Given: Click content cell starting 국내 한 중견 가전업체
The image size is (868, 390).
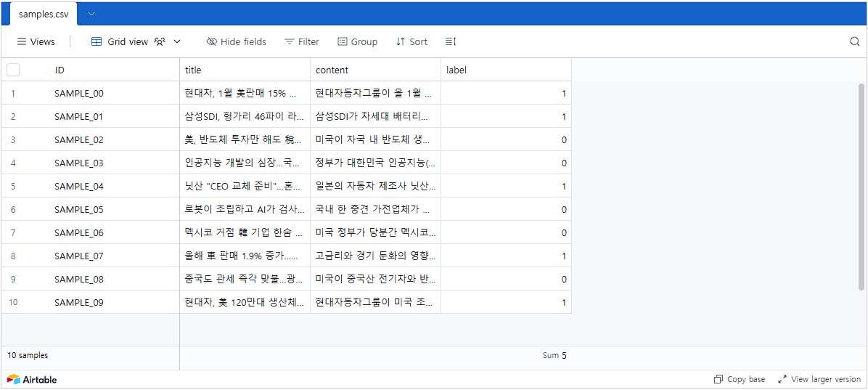Looking at the screenshot, I should pos(375,210).
